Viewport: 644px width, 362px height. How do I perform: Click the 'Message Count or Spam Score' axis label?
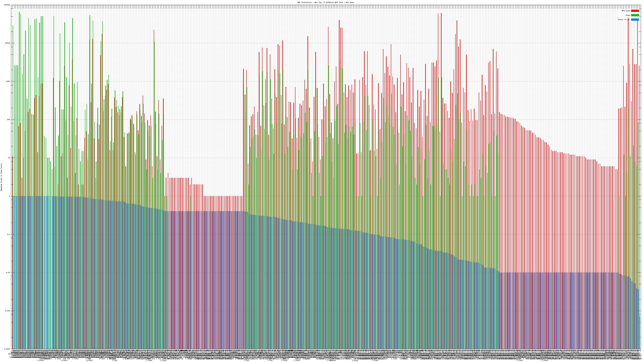(x=1, y=177)
